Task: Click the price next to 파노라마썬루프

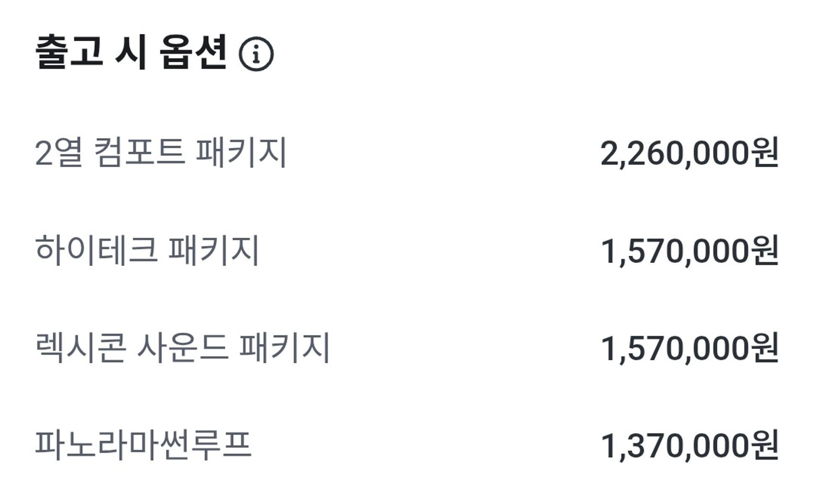Action: pos(689,446)
